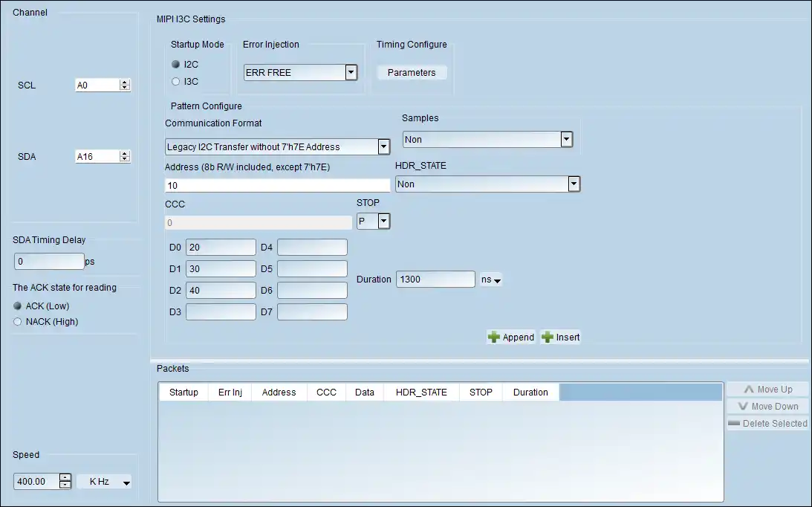Click the Address column header
812x507 pixels.
279,393
